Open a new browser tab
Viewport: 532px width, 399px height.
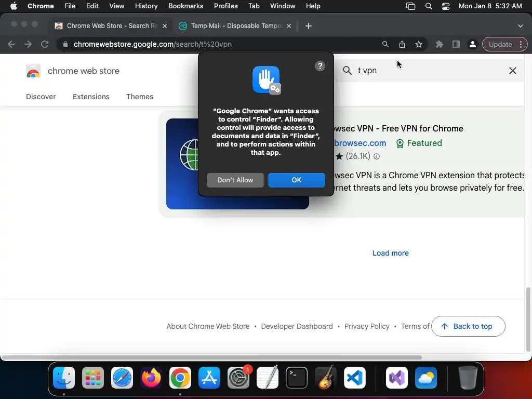click(x=309, y=26)
